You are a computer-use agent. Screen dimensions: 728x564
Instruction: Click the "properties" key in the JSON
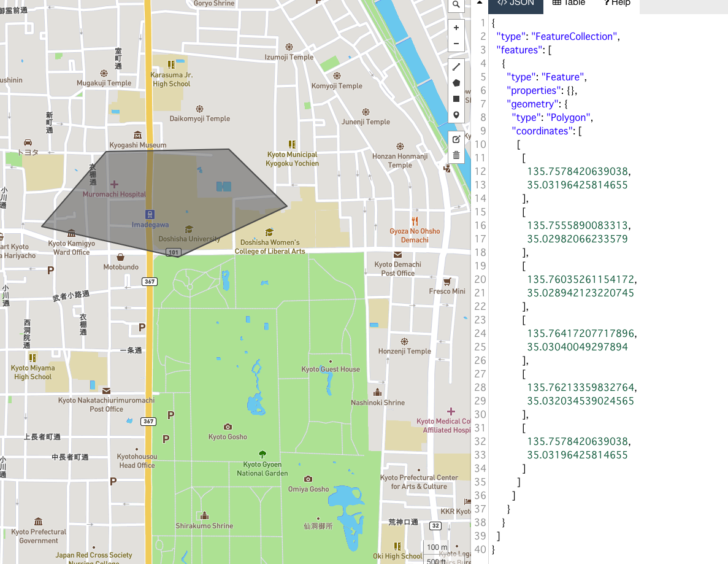click(534, 91)
